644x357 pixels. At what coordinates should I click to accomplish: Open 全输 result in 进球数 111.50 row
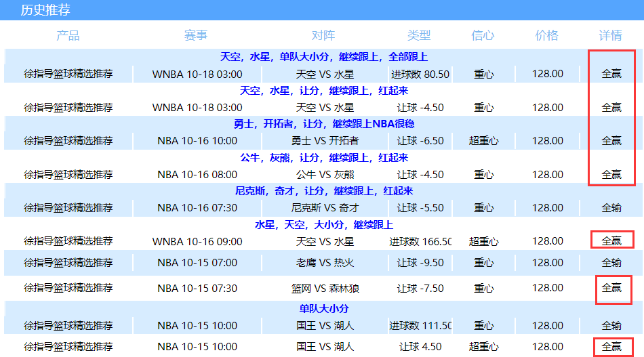(611, 326)
